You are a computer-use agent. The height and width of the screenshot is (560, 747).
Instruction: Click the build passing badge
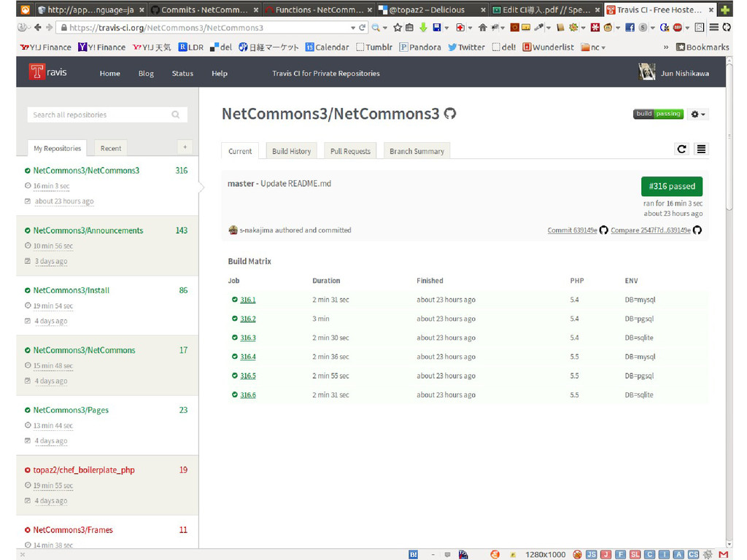[x=658, y=114]
